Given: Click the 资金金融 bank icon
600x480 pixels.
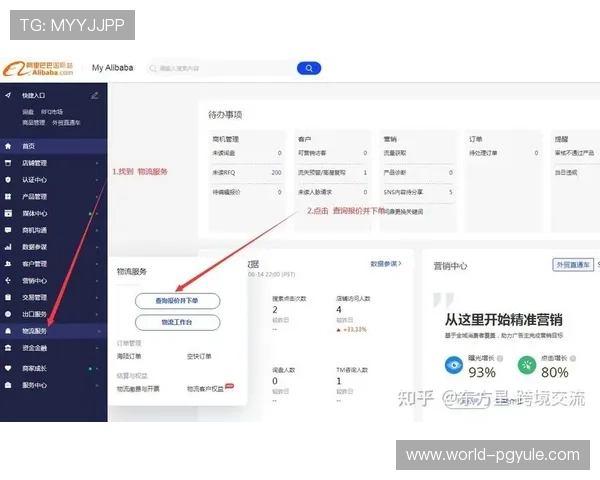Looking at the screenshot, I should [8, 348].
